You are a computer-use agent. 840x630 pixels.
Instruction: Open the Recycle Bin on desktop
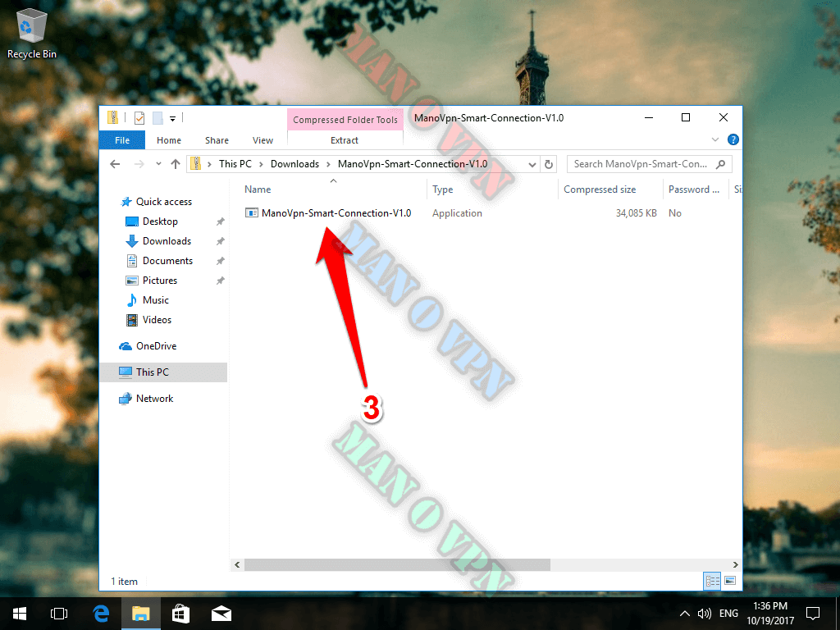click(32, 34)
